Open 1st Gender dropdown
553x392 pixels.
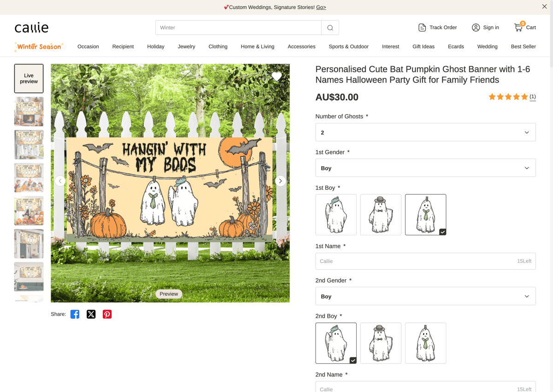425,168
